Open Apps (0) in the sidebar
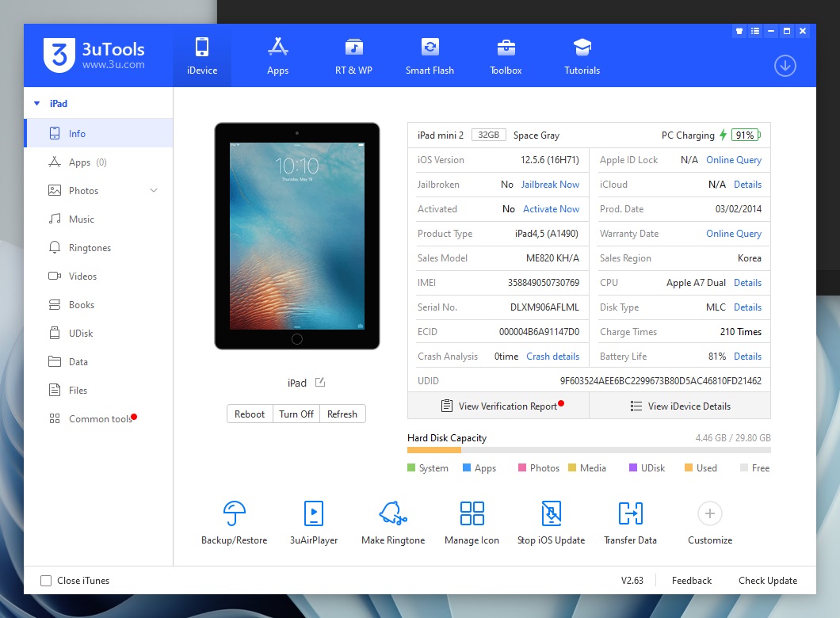Image resolution: width=840 pixels, height=618 pixels. [x=98, y=162]
